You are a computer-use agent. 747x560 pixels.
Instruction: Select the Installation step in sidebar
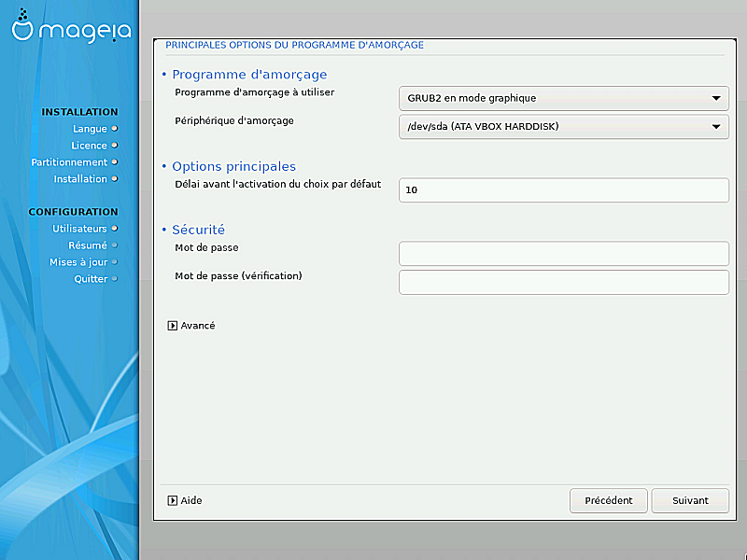point(86,178)
